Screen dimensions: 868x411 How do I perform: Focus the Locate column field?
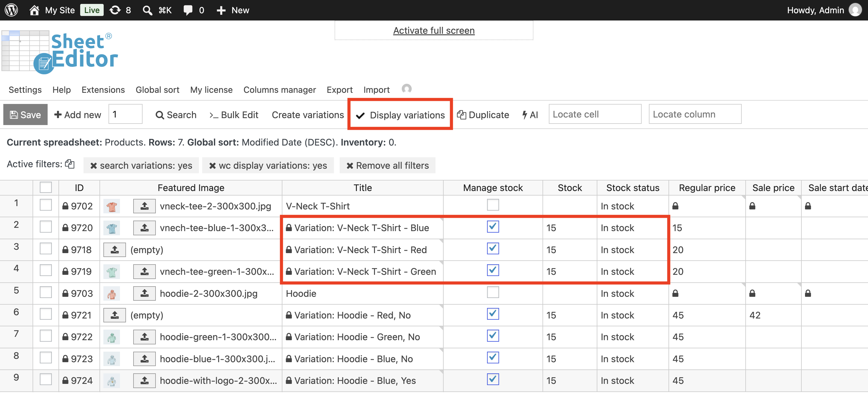(695, 114)
